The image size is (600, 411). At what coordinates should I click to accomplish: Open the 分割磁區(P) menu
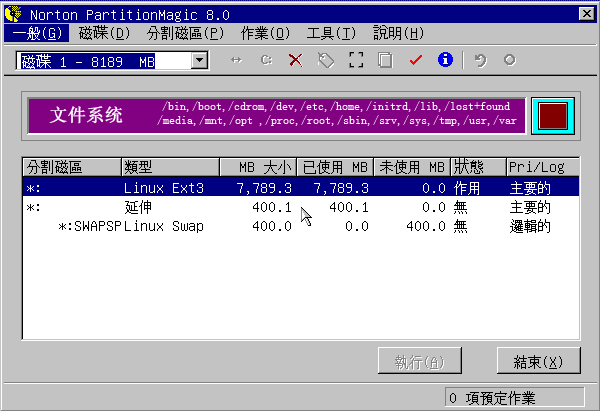tap(185, 33)
